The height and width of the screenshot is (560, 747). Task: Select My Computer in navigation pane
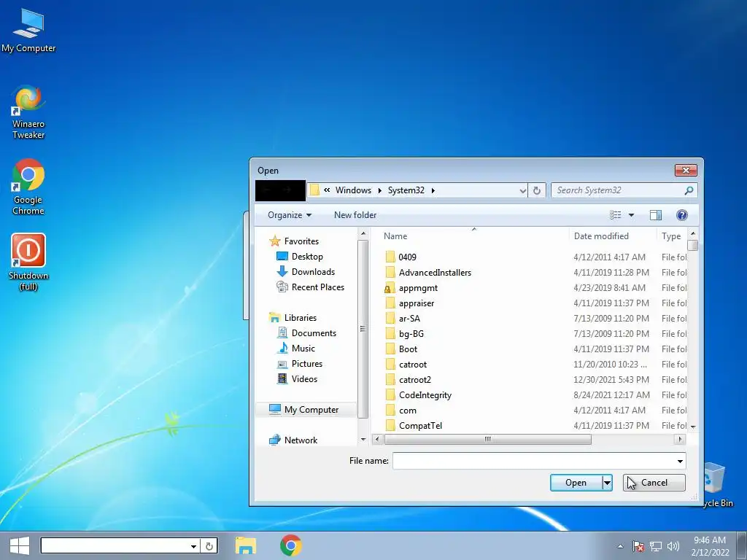pyautogui.click(x=306, y=410)
